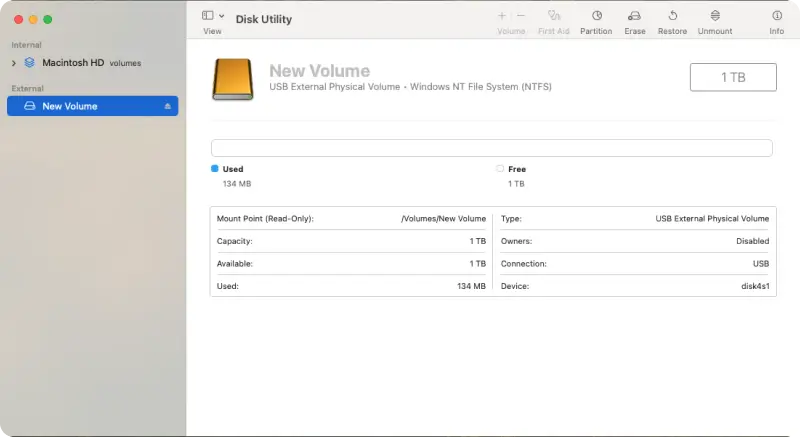This screenshot has height=437, width=800.
Task: Click the Erase toolbar icon
Action: click(x=634, y=16)
